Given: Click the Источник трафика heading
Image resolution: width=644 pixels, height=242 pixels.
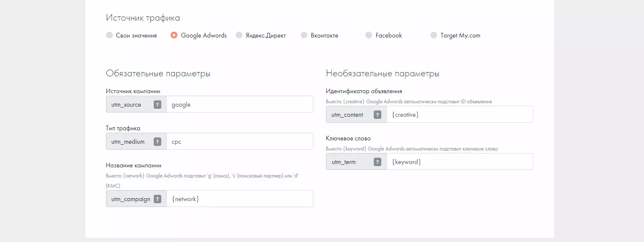Looking at the screenshot, I should (143, 18).
